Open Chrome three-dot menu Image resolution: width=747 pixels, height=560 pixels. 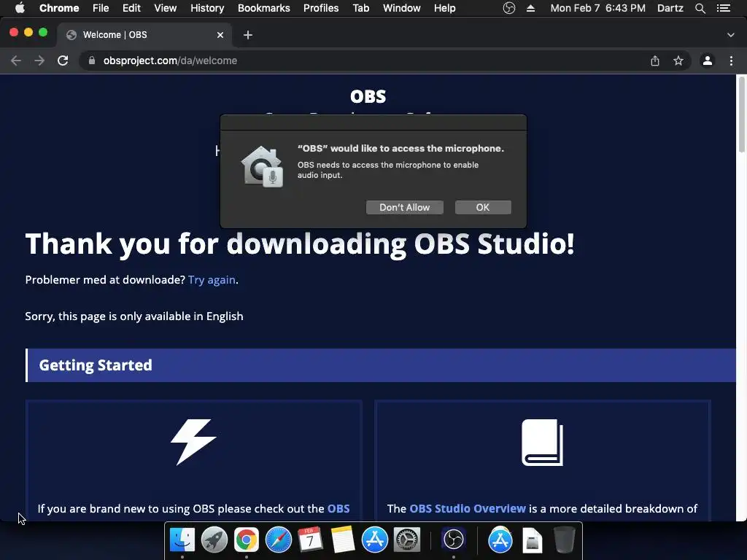[731, 61]
